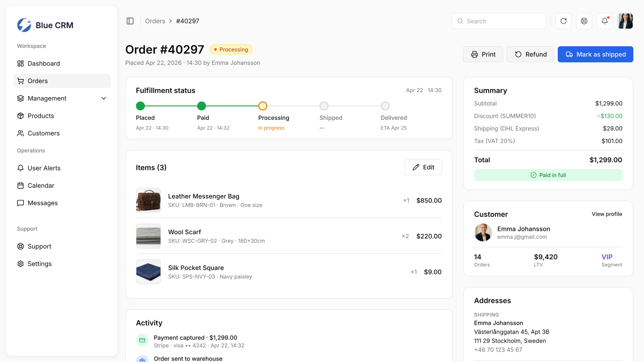Open notifications bell icon

pyautogui.click(x=604, y=21)
